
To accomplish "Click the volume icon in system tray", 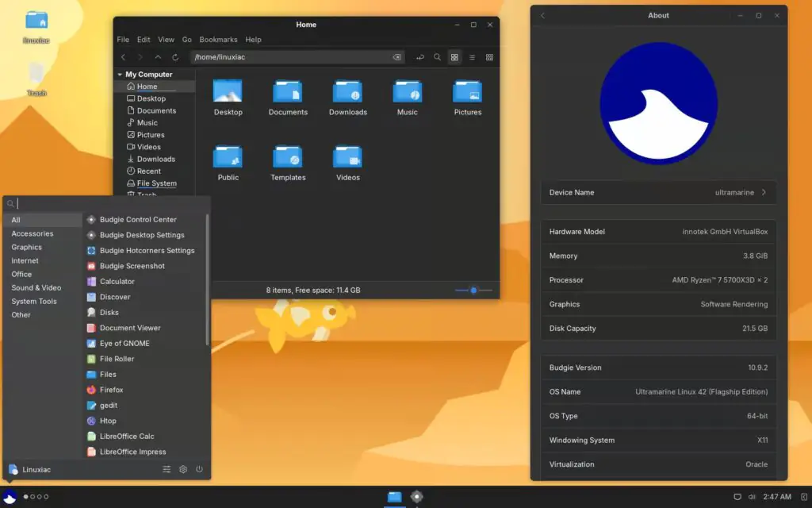I will click(x=752, y=497).
